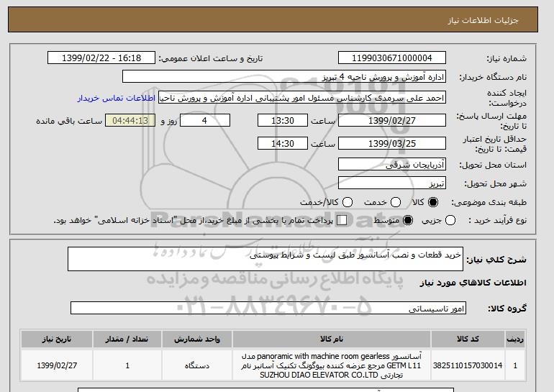
Task: Click the unit cell دستگاه
Action: 197,365
